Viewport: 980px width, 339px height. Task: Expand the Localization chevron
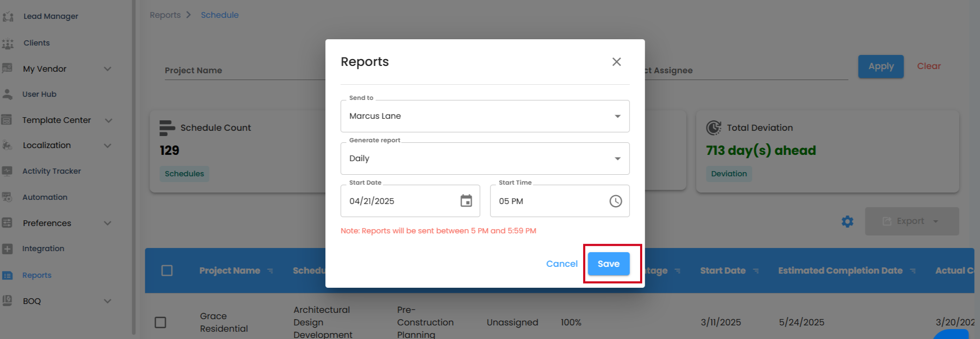(x=108, y=145)
